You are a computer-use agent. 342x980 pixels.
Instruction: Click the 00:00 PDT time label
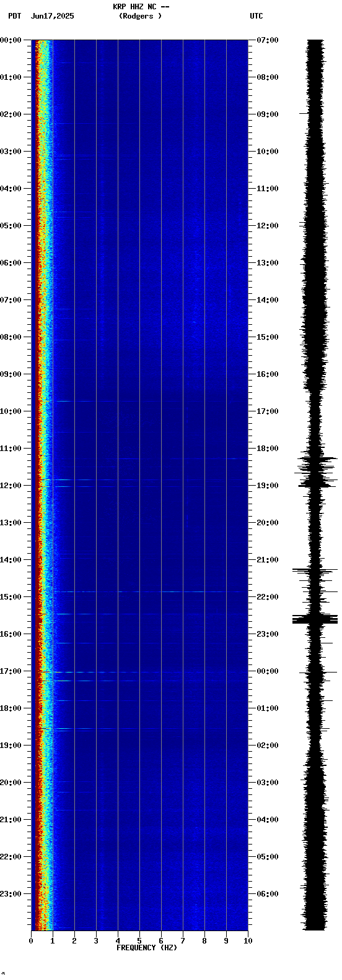pyautogui.click(x=11, y=40)
